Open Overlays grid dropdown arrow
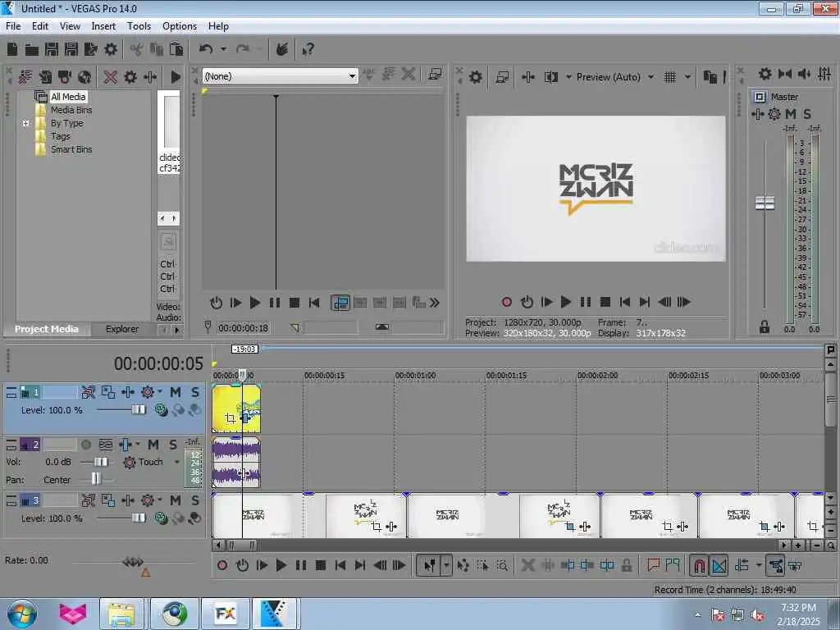This screenshot has height=630, width=840. (687, 77)
